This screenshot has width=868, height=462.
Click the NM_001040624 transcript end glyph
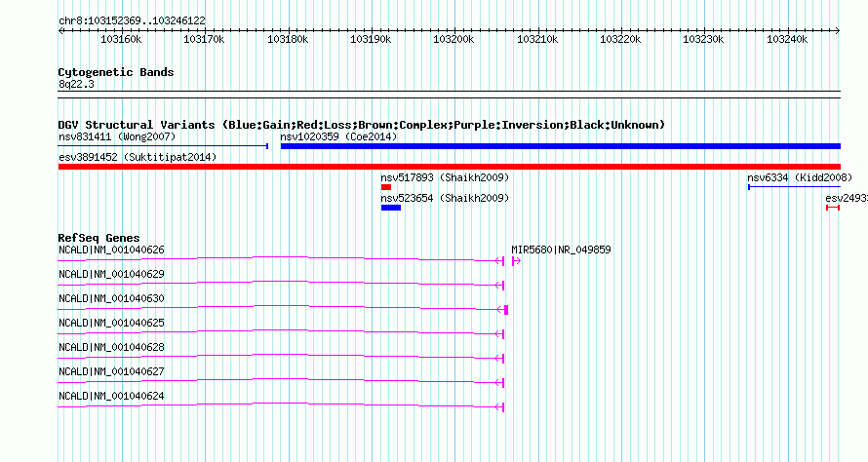(x=500, y=406)
